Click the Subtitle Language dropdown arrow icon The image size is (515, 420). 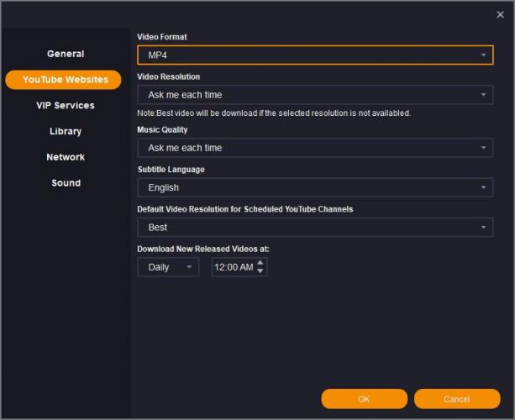(x=484, y=187)
